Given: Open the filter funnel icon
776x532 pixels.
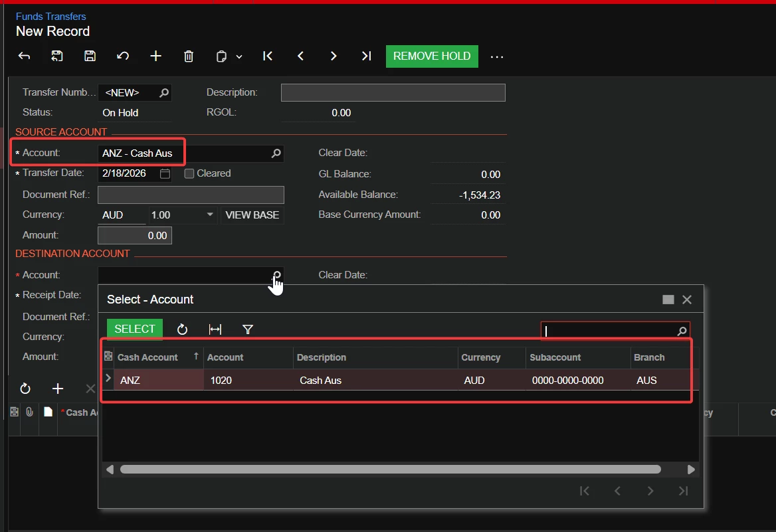Looking at the screenshot, I should coord(248,329).
